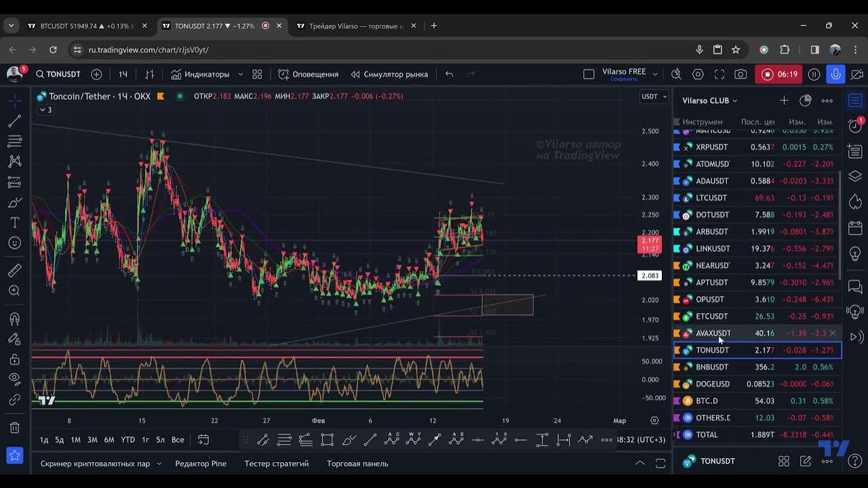868x488 pixels.
Task: Undo the last chart action
Action: pyautogui.click(x=449, y=75)
